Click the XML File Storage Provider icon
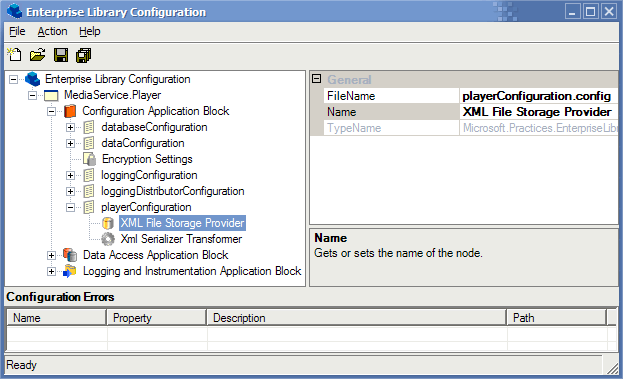623x379 pixels. click(108, 223)
